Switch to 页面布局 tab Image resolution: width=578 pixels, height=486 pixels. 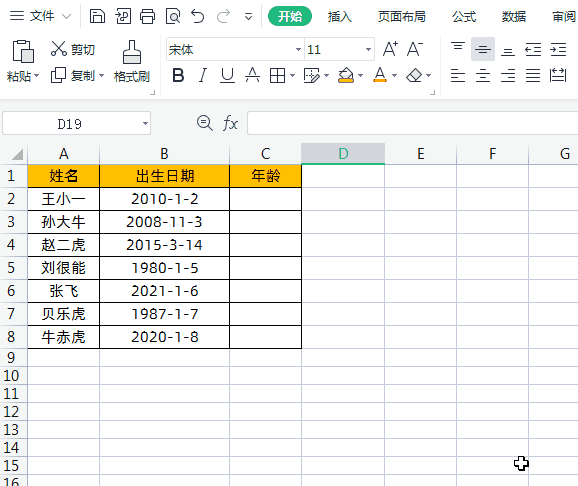(401, 16)
